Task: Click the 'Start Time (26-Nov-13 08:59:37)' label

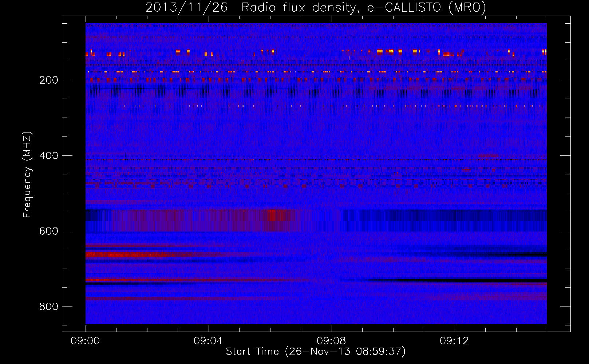Action: click(x=316, y=352)
